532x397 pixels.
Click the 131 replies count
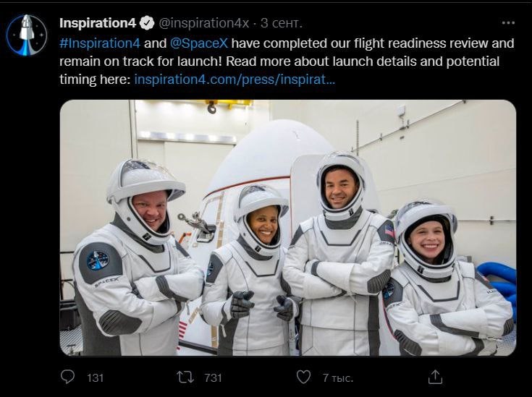click(95, 377)
